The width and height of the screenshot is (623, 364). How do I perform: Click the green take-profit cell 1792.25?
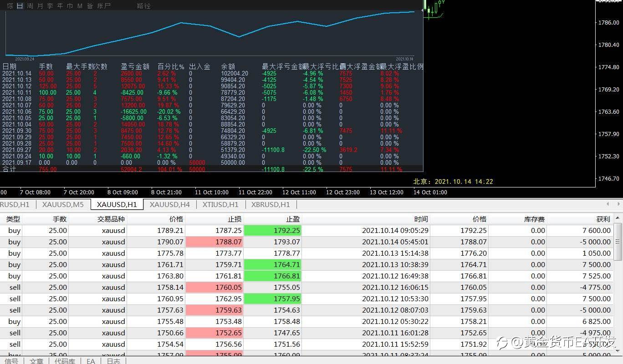pyautogui.click(x=273, y=231)
